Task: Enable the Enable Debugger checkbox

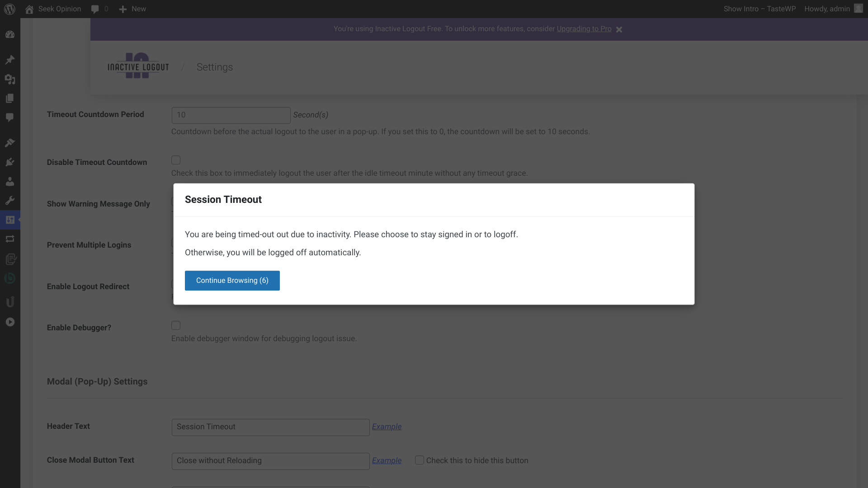Action: tap(175, 325)
